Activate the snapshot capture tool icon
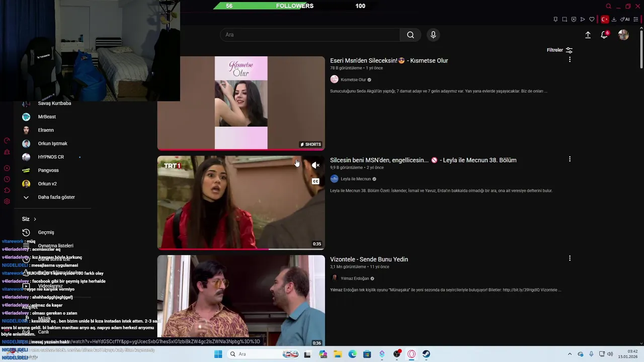Viewport: 644px width, 362px height. [565, 20]
